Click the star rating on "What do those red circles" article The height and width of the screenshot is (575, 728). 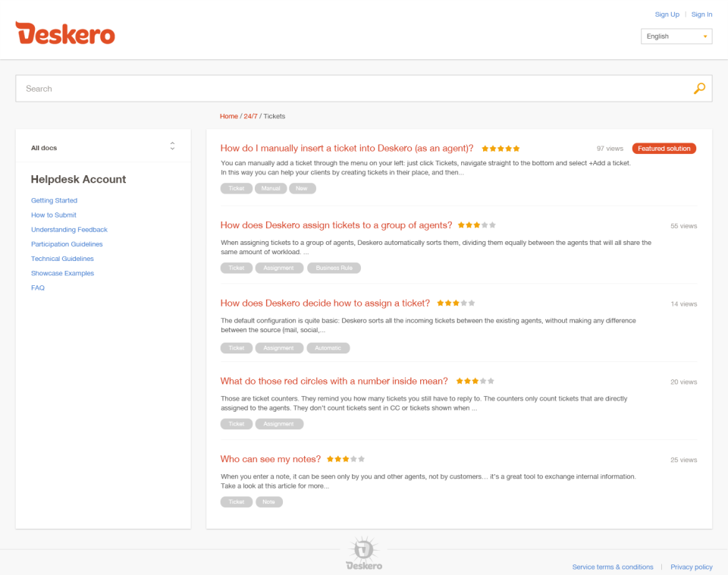pyautogui.click(x=474, y=381)
